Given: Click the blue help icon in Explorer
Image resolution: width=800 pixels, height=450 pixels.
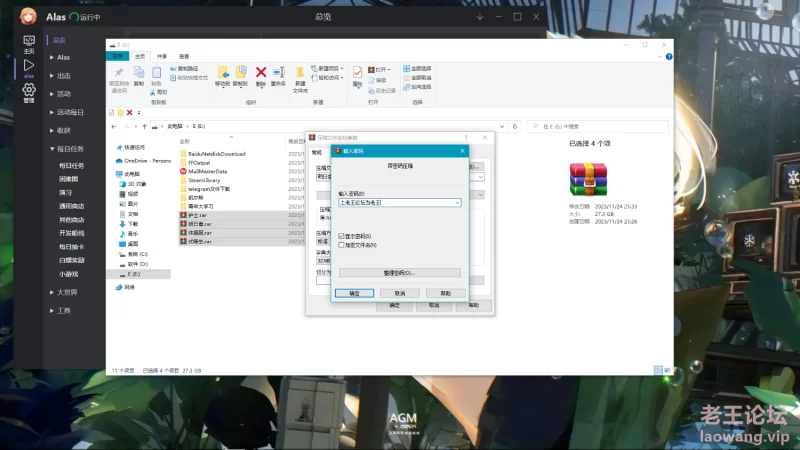Looking at the screenshot, I should [x=669, y=57].
